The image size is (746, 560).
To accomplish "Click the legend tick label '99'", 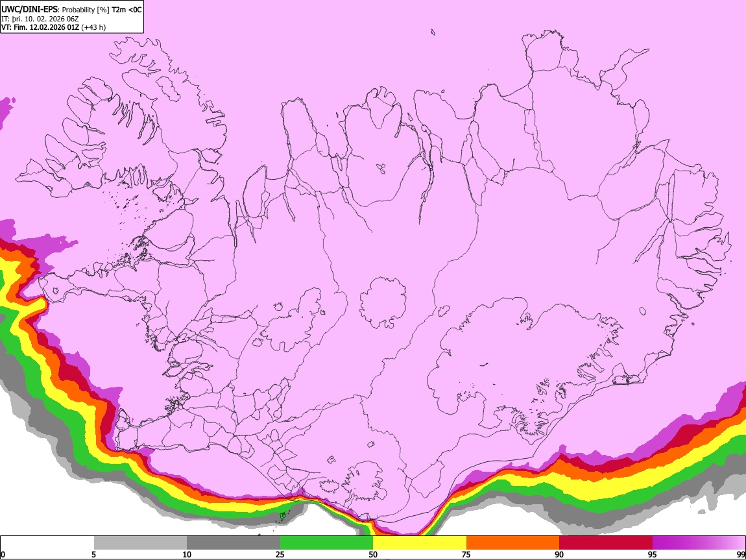I will coord(741,555).
